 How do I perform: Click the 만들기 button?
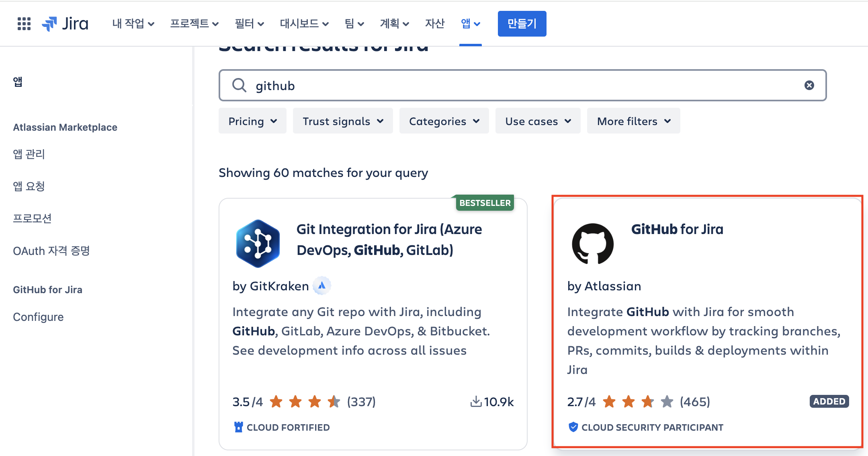tap(522, 24)
